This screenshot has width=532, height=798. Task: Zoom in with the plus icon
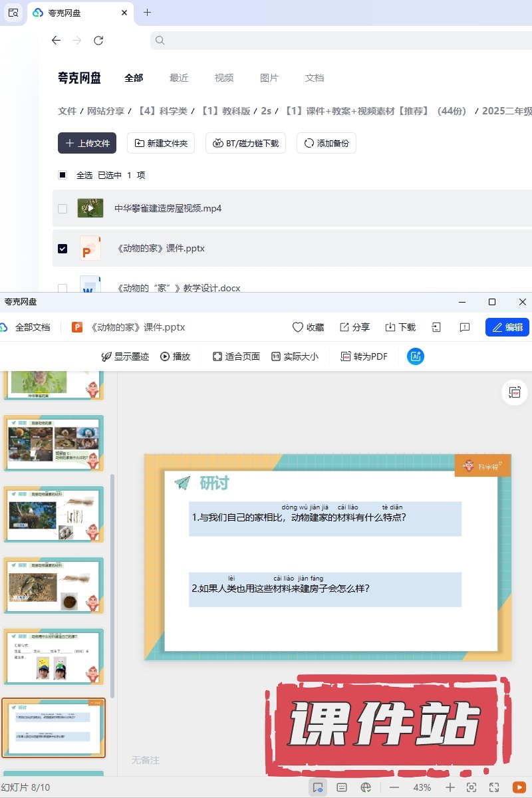pyautogui.click(x=450, y=787)
